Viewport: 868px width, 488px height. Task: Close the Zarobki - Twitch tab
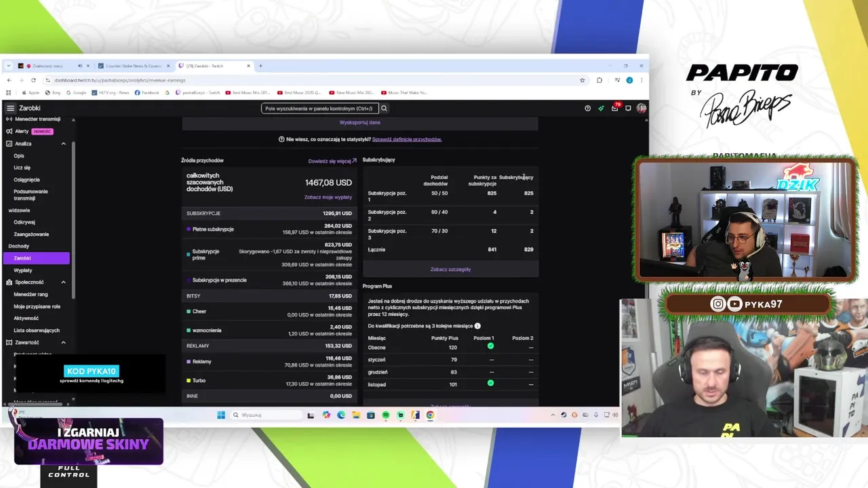pos(248,66)
